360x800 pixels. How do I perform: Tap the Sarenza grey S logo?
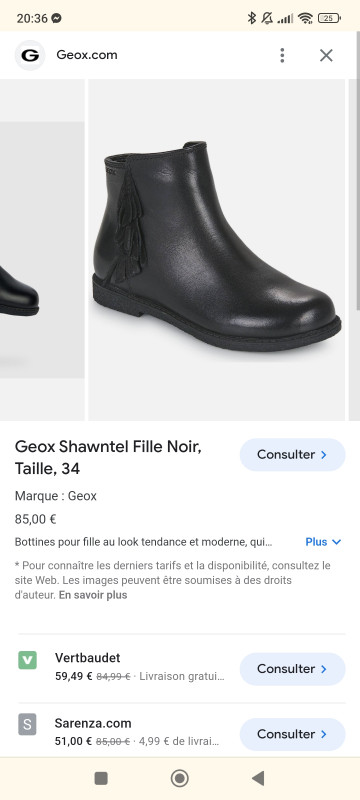point(28,725)
